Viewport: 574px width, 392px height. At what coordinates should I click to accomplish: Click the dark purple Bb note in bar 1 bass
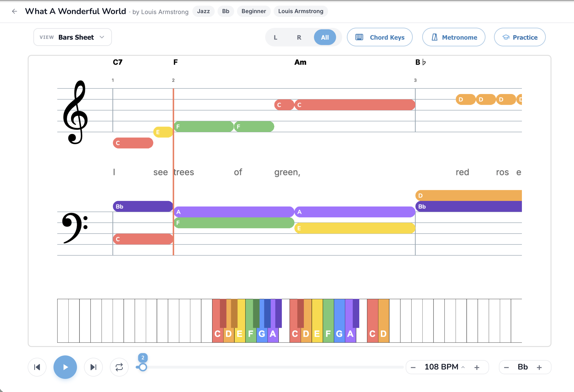pyautogui.click(x=143, y=207)
